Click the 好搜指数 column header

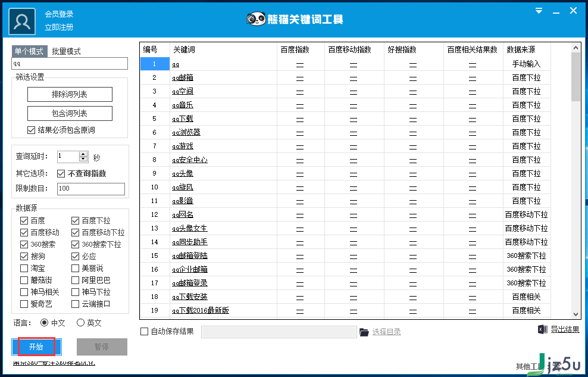(x=414, y=49)
